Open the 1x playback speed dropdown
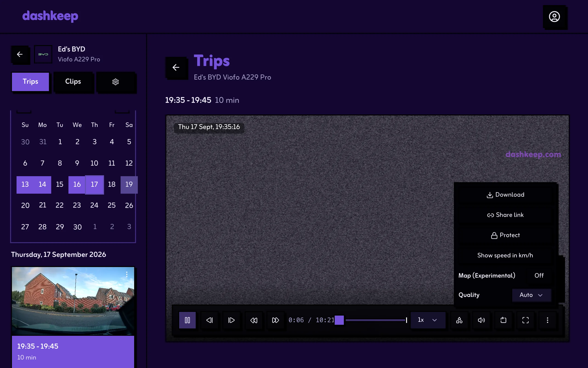 [x=428, y=320]
